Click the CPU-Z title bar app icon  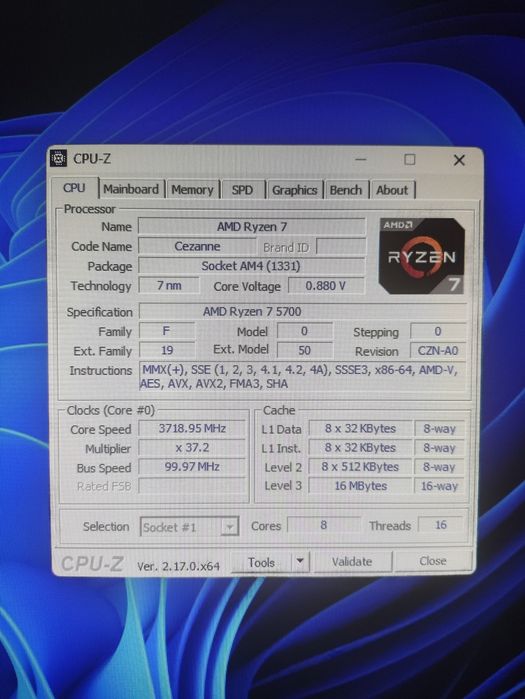pos(58,159)
